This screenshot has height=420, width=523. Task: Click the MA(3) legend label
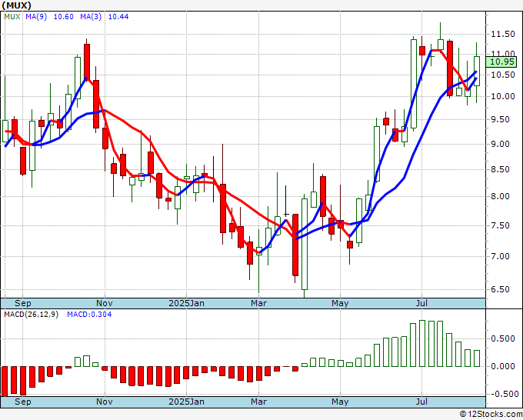[91, 17]
